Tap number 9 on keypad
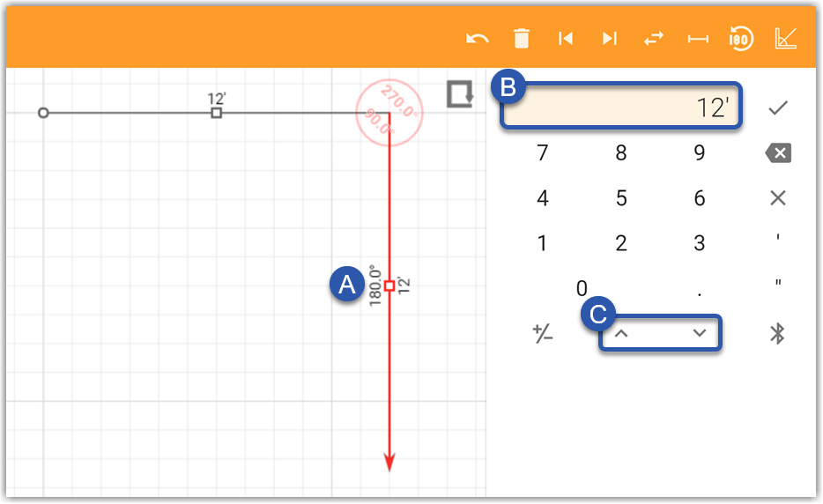The image size is (823, 504). (x=699, y=152)
